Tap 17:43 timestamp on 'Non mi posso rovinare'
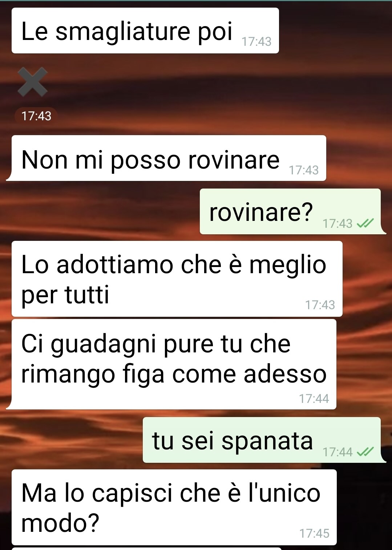 coord(304,170)
